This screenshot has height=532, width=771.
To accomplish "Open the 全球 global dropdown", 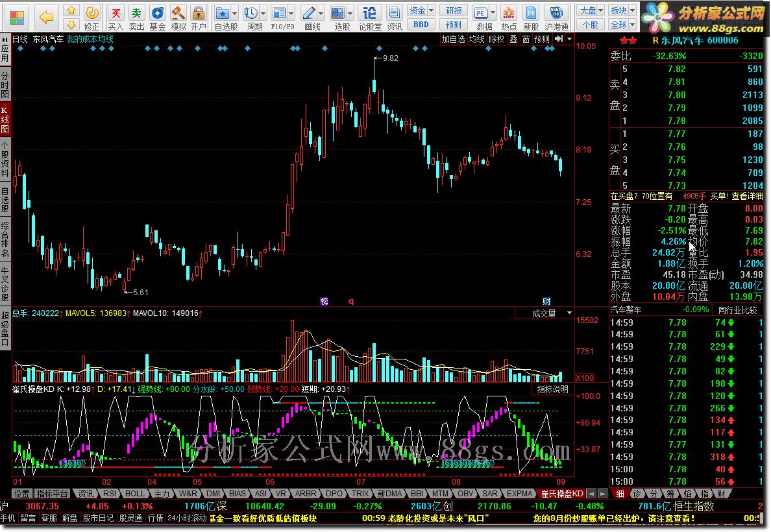I will [622, 25].
